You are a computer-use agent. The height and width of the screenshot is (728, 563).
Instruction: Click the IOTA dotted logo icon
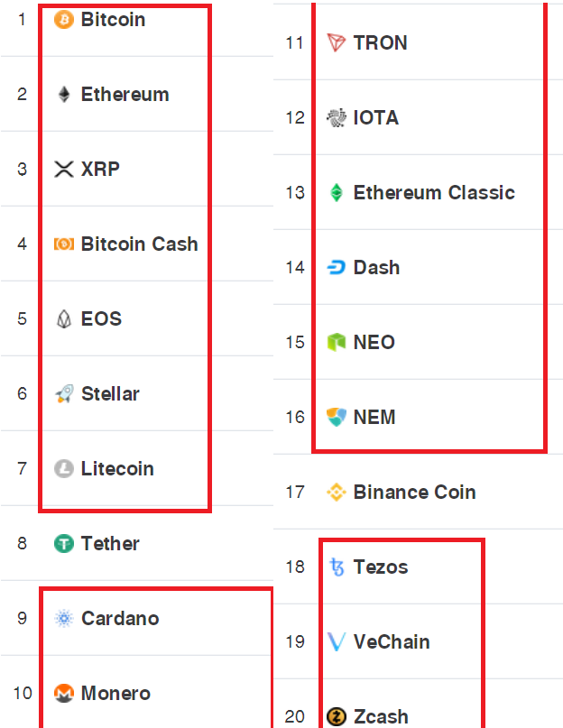click(x=337, y=117)
